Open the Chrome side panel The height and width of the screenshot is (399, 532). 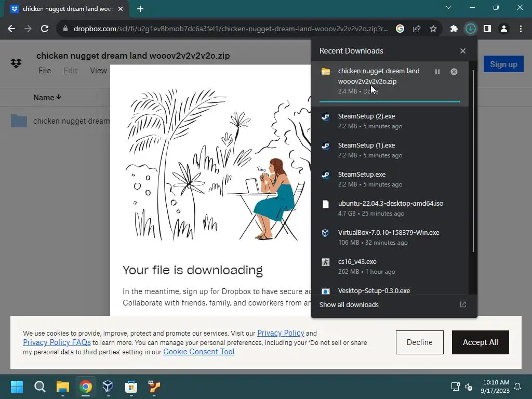(x=487, y=29)
